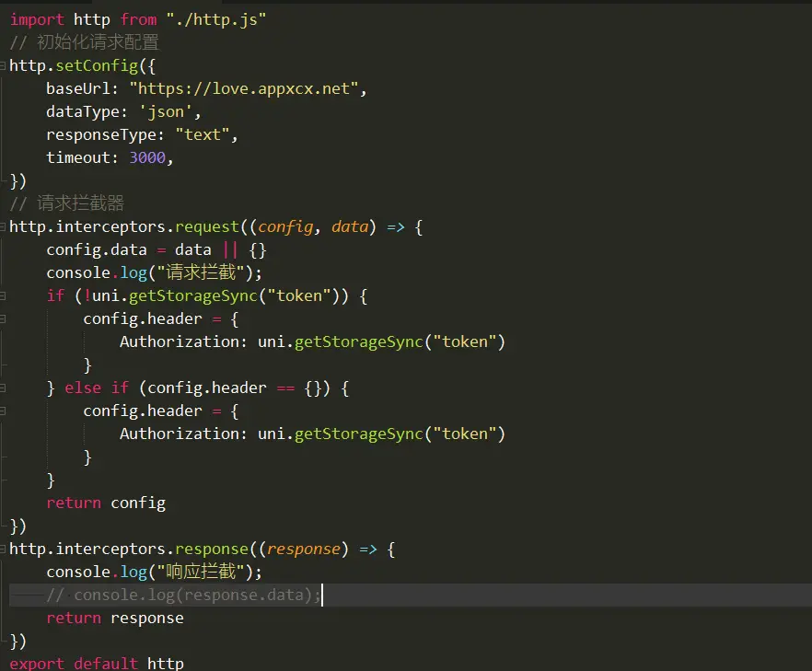Click the "https://love.appxcx.net" string
The image size is (812, 671).
tap(245, 88)
